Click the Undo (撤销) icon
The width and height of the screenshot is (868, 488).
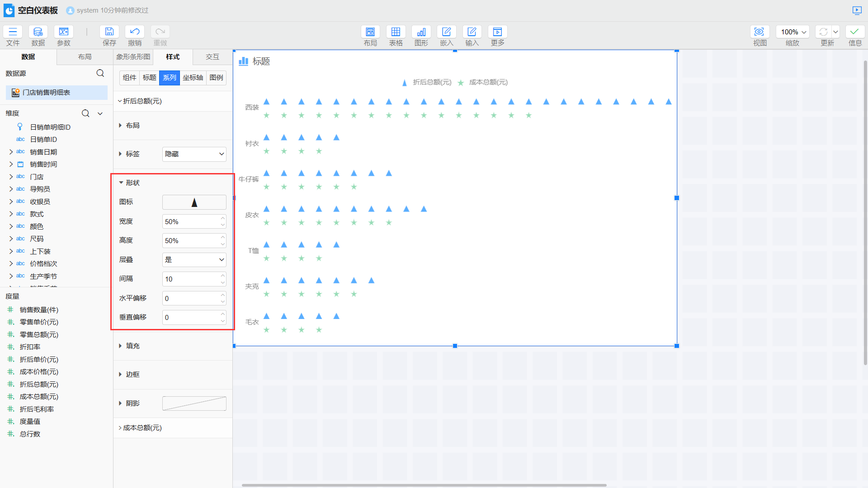pos(134,32)
